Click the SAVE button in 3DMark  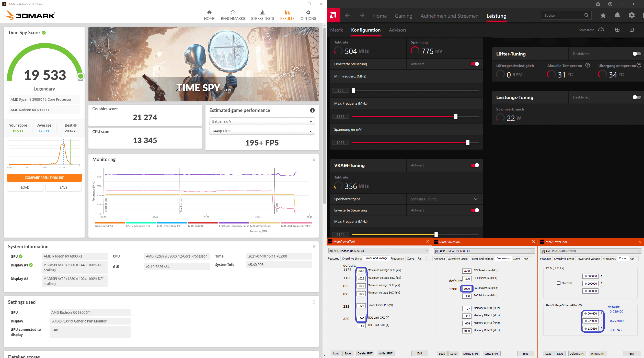63,187
